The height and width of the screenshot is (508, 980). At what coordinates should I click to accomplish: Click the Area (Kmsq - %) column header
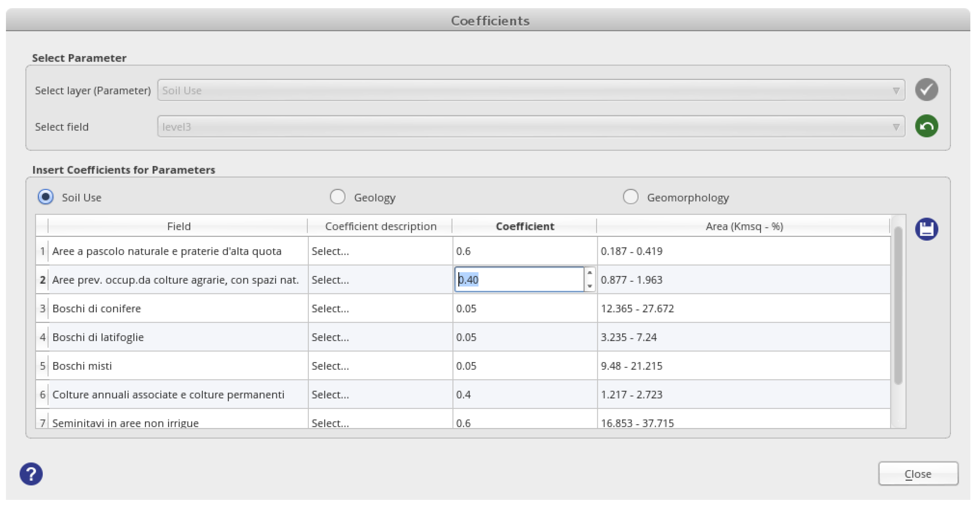(x=743, y=226)
